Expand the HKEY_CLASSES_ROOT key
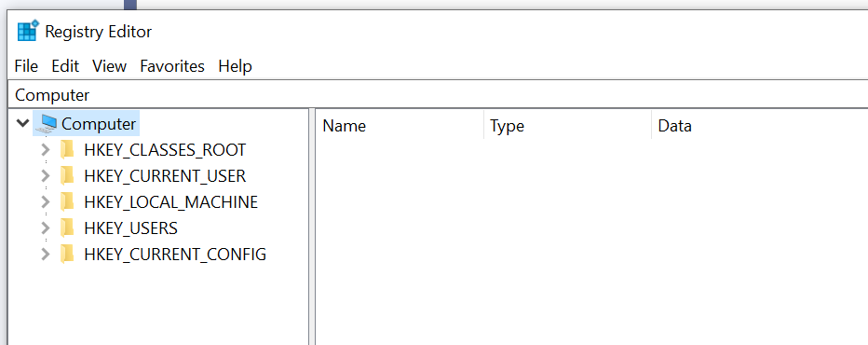 coord(46,150)
